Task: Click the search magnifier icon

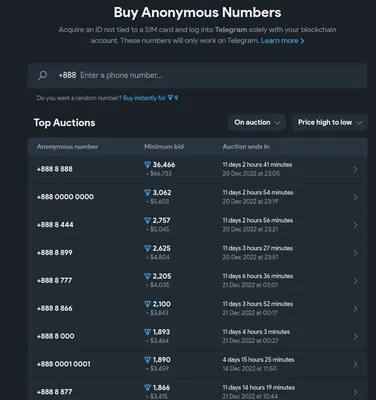Action: click(42, 75)
